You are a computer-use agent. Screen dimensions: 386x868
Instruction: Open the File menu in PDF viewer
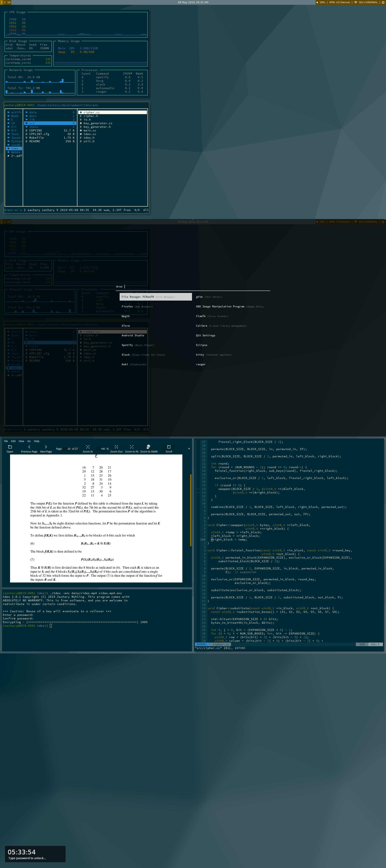6,441
